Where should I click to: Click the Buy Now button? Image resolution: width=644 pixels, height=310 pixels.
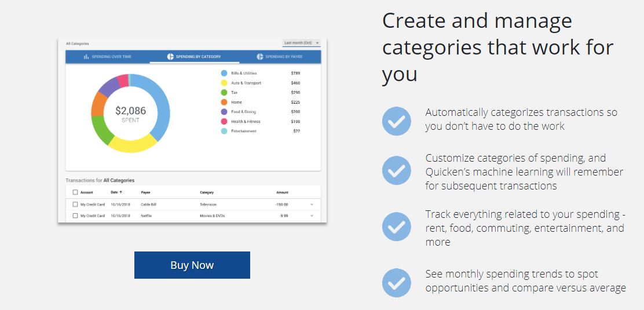coord(192,265)
